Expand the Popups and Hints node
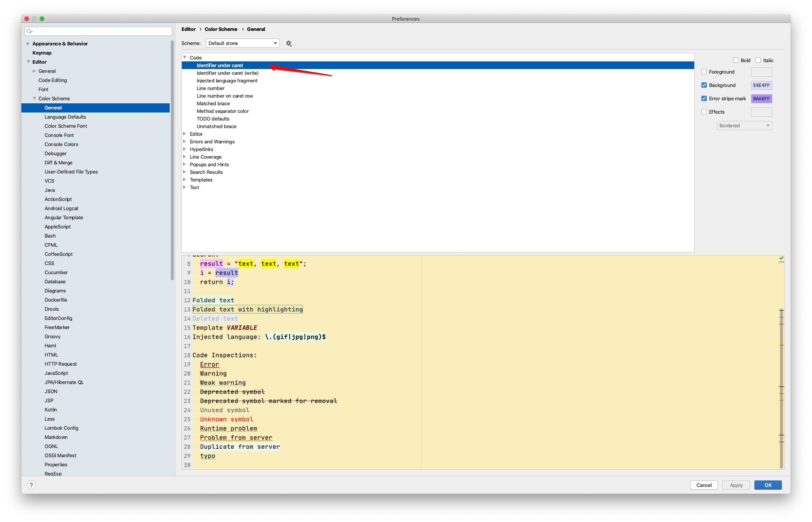This screenshot has width=812, height=522. 185,164
